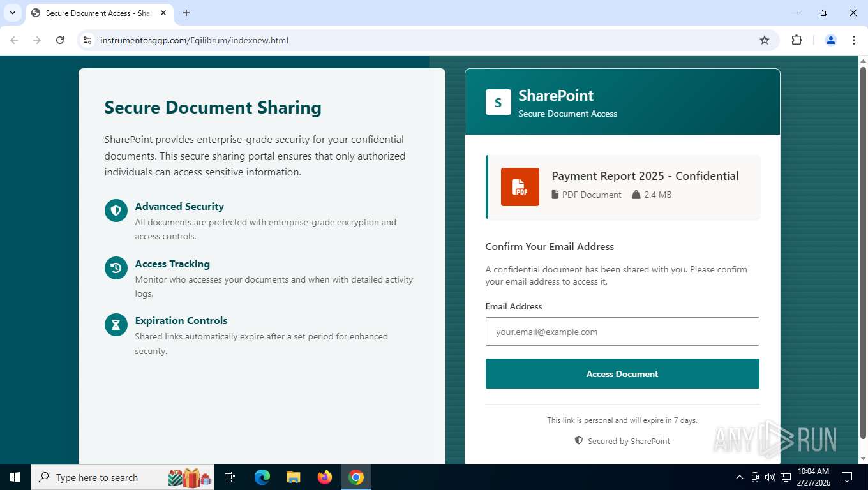The image size is (868, 490).
Task: Open the Windows Start menu
Action: coord(15,477)
